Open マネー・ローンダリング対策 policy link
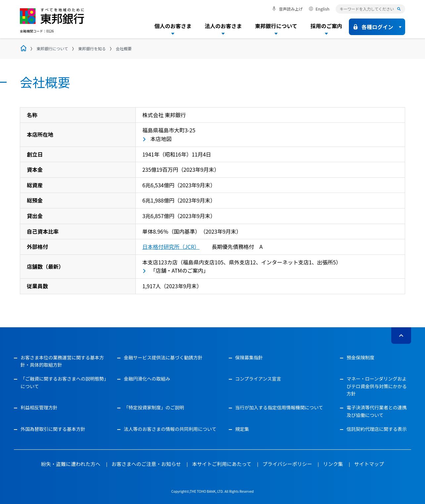425x504 pixels. point(377,386)
